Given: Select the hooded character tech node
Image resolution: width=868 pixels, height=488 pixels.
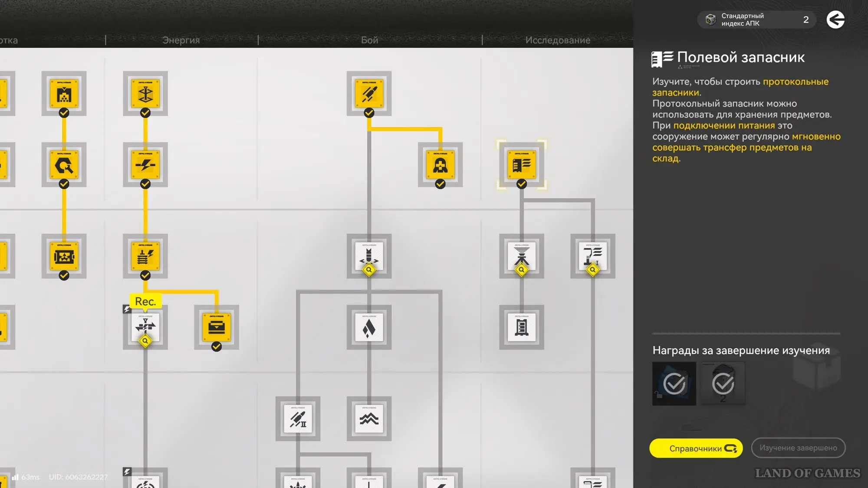Looking at the screenshot, I should point(440,165).
